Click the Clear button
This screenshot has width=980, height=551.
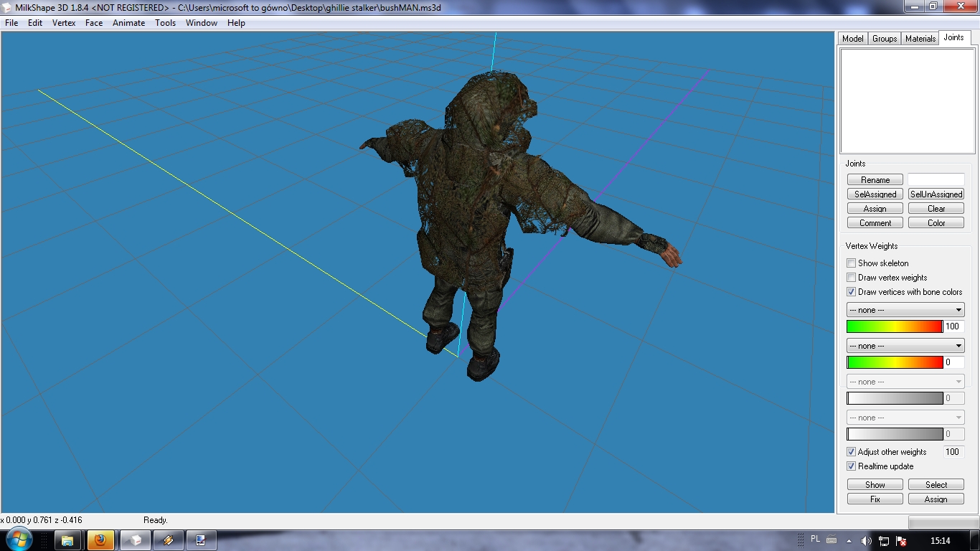tap(936, 209)
